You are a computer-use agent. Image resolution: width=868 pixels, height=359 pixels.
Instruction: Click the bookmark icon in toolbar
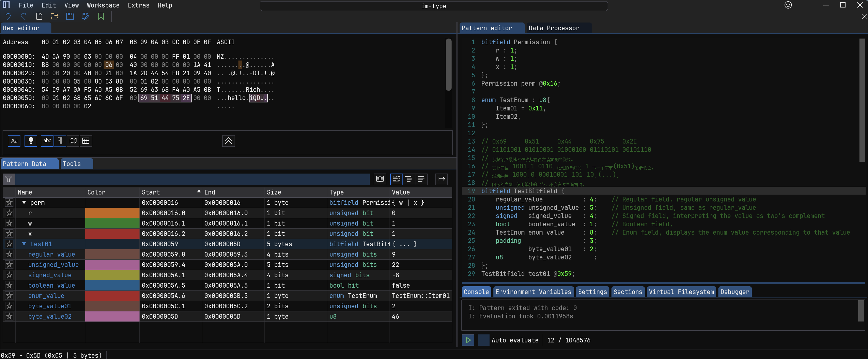[101, 16]
